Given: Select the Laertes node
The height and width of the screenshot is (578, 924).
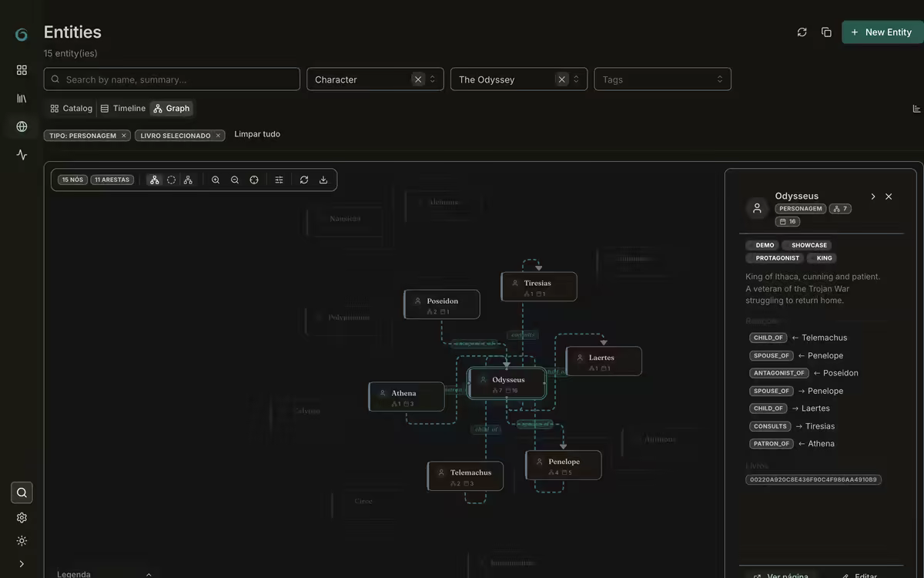Looking at the screenshot, I should point(604,361).
